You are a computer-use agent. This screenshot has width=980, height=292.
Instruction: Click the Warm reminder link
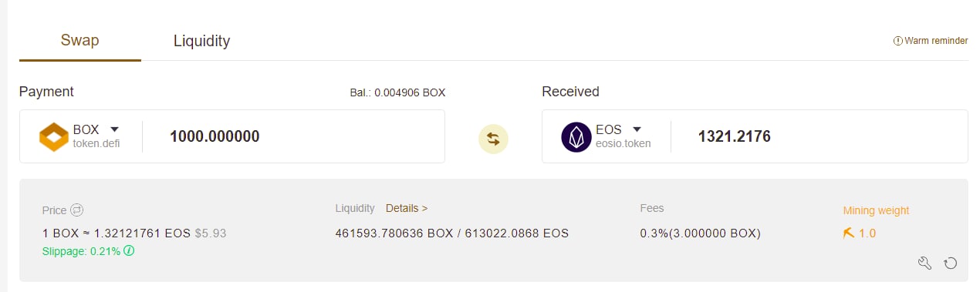(x=935, y=41)
